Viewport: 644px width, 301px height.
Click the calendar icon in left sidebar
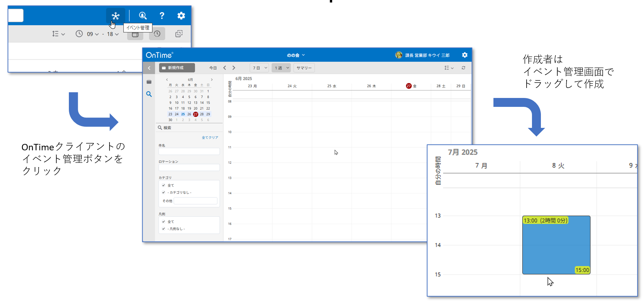click(149, 82)
